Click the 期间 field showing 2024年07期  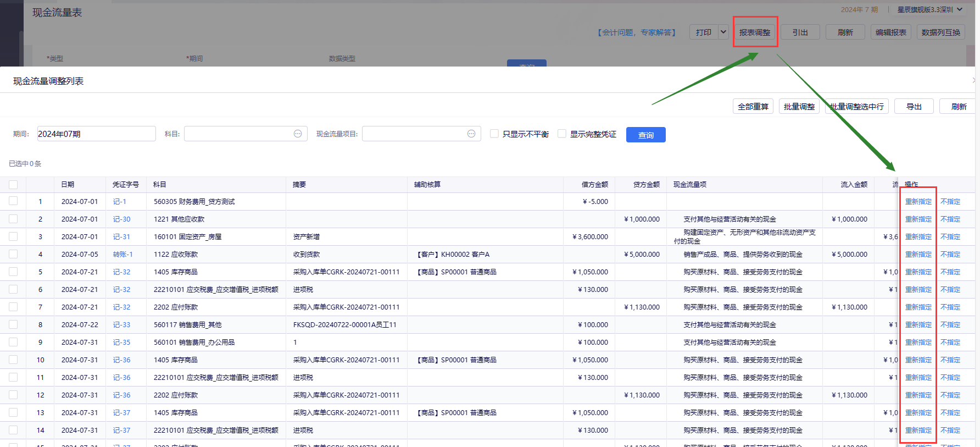coord(96,134)
